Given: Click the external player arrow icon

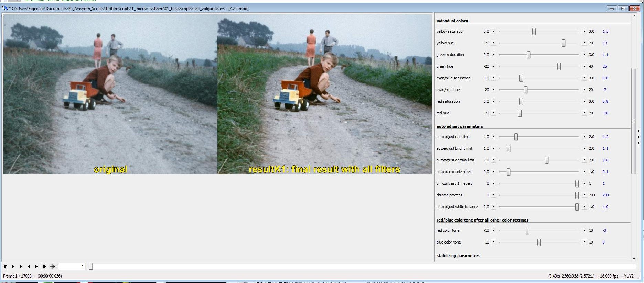Looking at the screenshot, I should click(x=53, y=267).
